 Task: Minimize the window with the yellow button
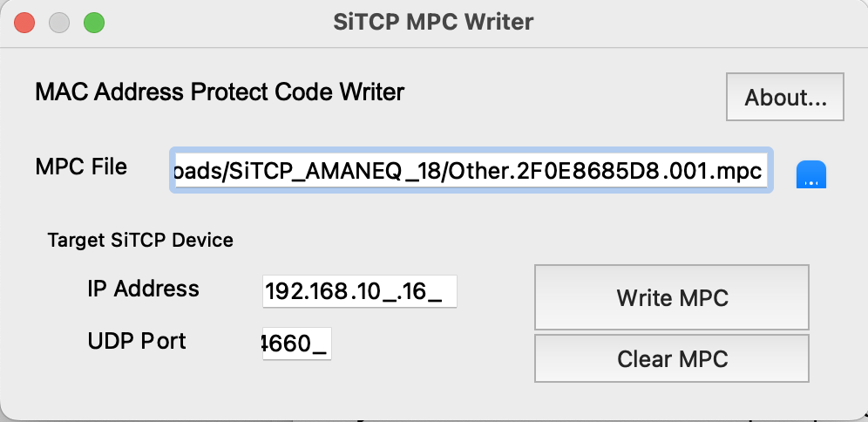pyautogui.click(x=59, y=23)
